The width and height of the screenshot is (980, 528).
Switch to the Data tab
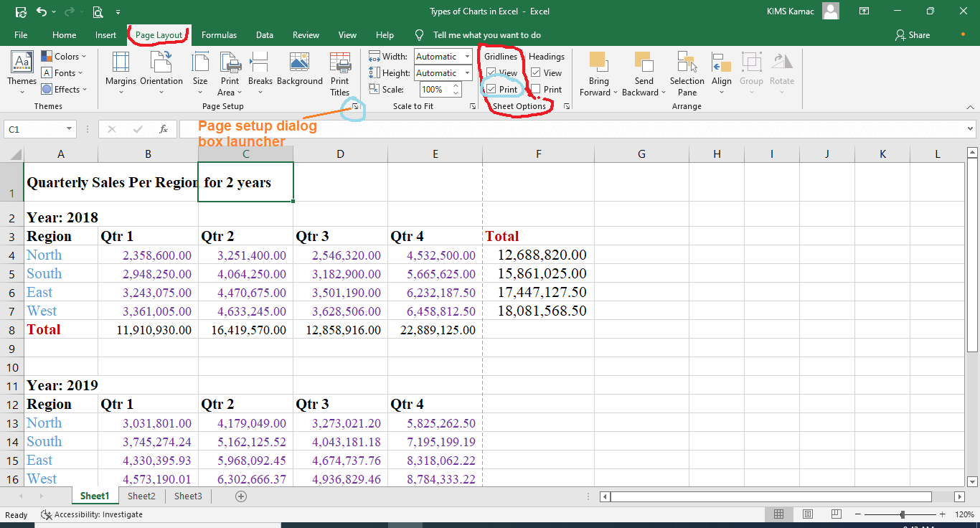(x=265, y=34)
